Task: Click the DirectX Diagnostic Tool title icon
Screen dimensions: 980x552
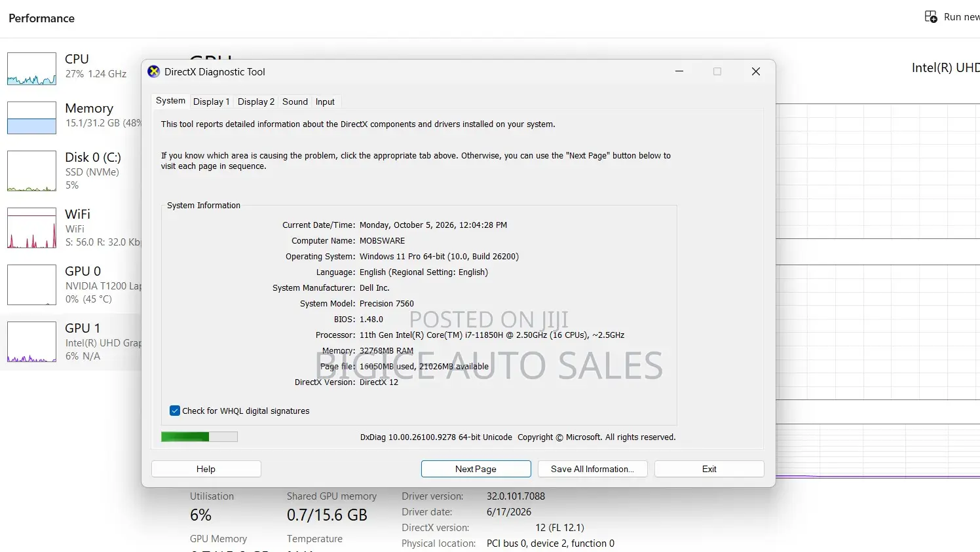Action: [x=154, y=72]
